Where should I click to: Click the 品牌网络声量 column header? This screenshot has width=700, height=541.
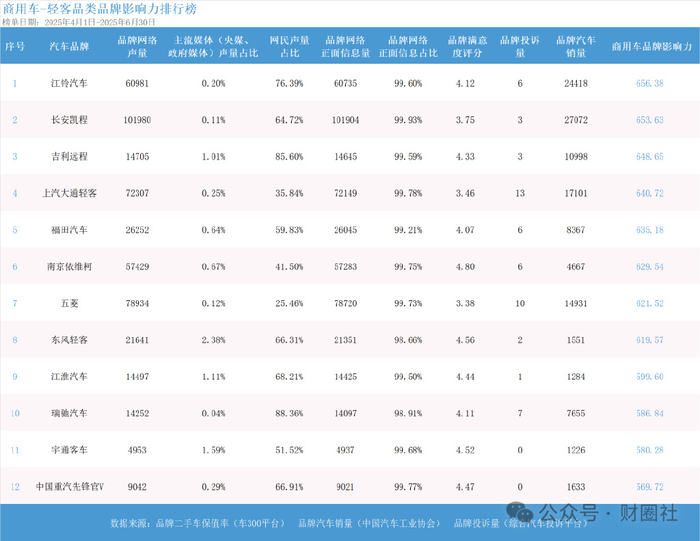point(137,46)
